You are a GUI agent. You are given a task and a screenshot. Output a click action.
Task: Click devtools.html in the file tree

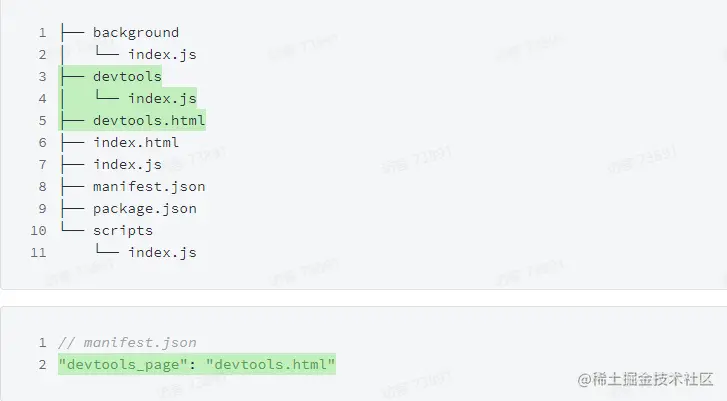(x=149, y=120)
